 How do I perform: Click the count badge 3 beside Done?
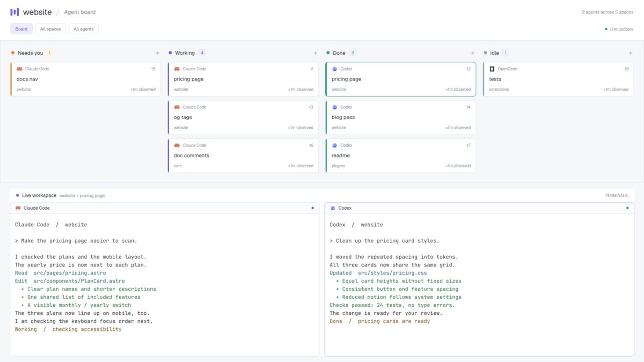tap(353, 53)
